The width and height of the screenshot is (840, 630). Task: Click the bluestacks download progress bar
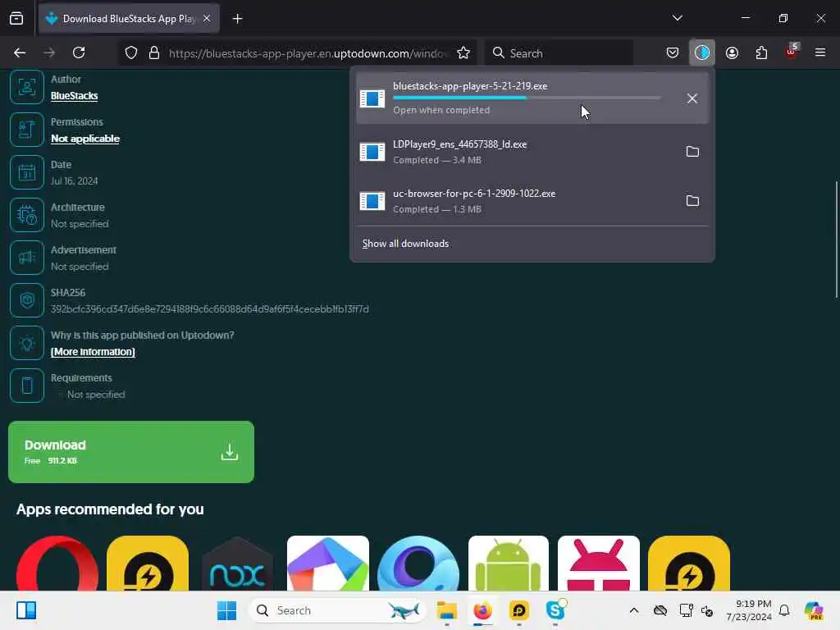coord(527,98)
